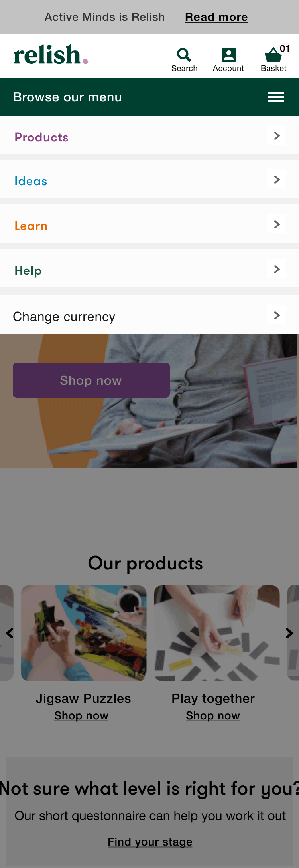299x868 pixels.
Task: Open the Play together product image
Action: [x=217, y=633]
